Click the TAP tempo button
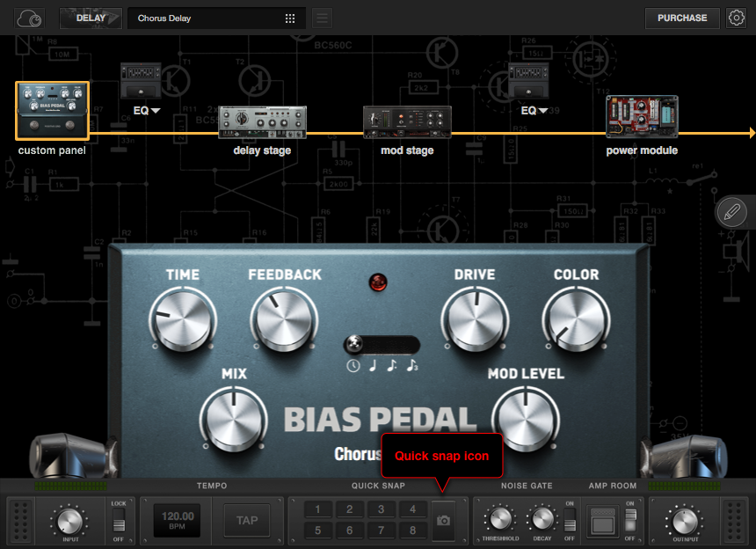 pyautogui.click(x=247, y=521)
